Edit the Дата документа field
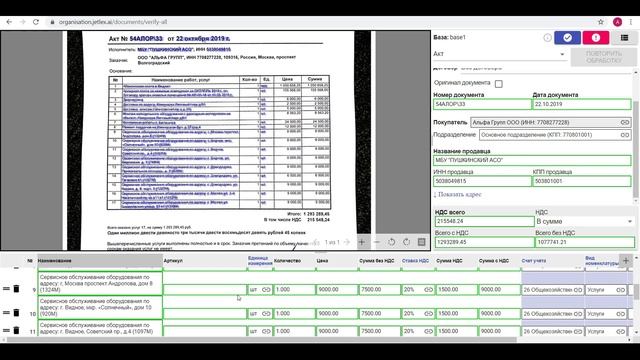The width and height of the screenshot is (640, 360). (x=582, y=104)
